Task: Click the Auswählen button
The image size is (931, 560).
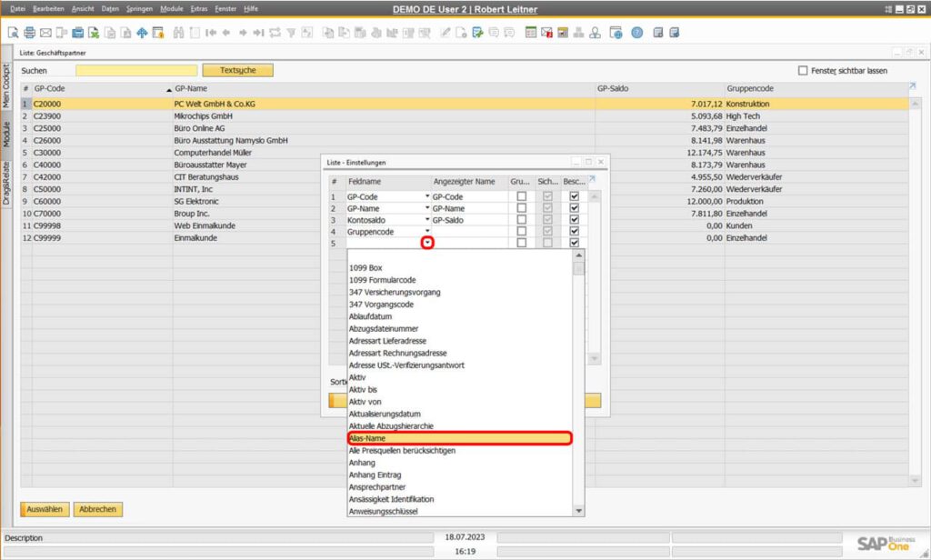Action: [x=45, y=509]
